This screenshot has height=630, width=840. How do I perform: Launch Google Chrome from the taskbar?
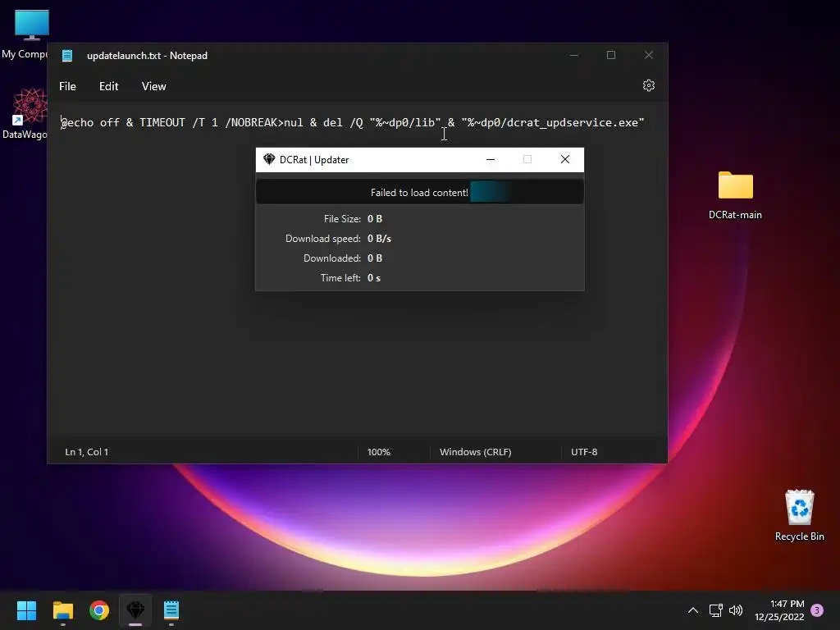[99, 610]
